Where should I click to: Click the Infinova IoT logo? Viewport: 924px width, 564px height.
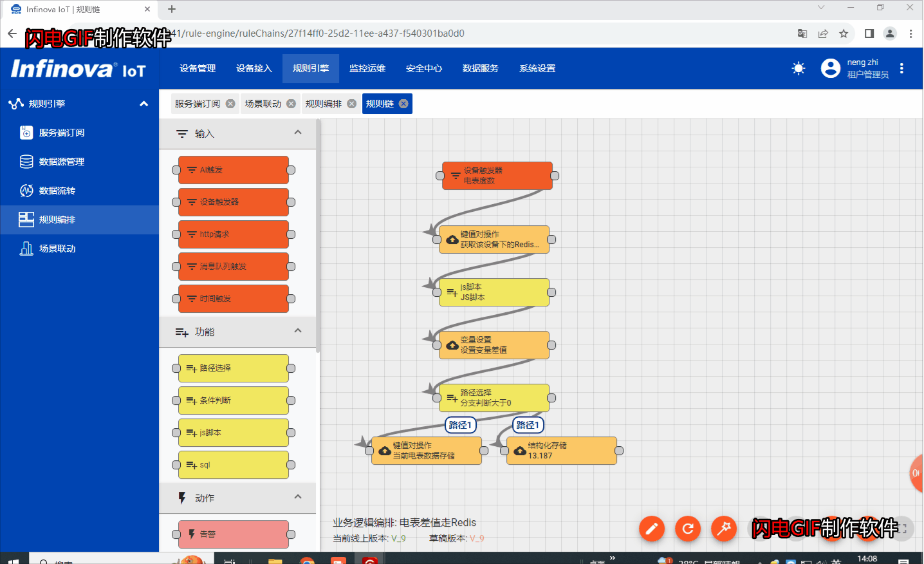[79, 69]
